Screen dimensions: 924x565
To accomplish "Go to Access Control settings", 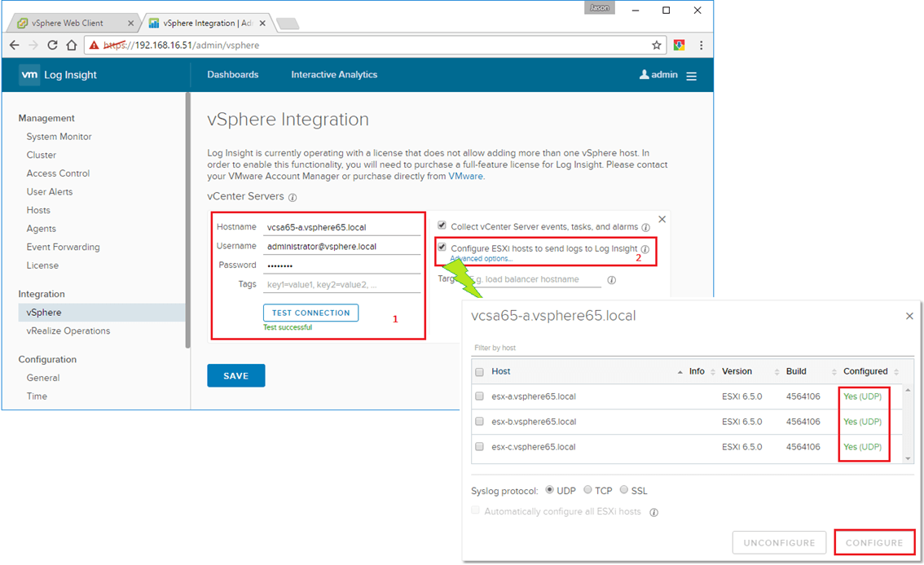I will 59,173.
